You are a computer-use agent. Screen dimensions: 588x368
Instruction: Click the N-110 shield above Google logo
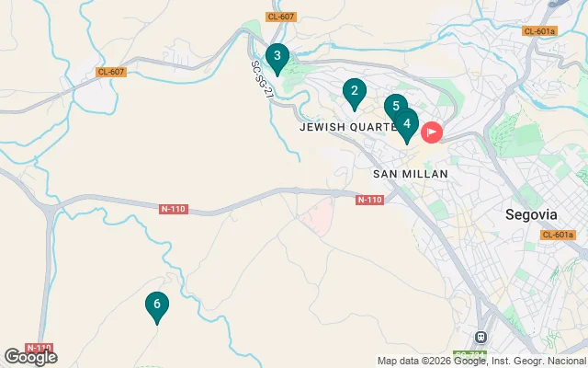tap(39, 347)
